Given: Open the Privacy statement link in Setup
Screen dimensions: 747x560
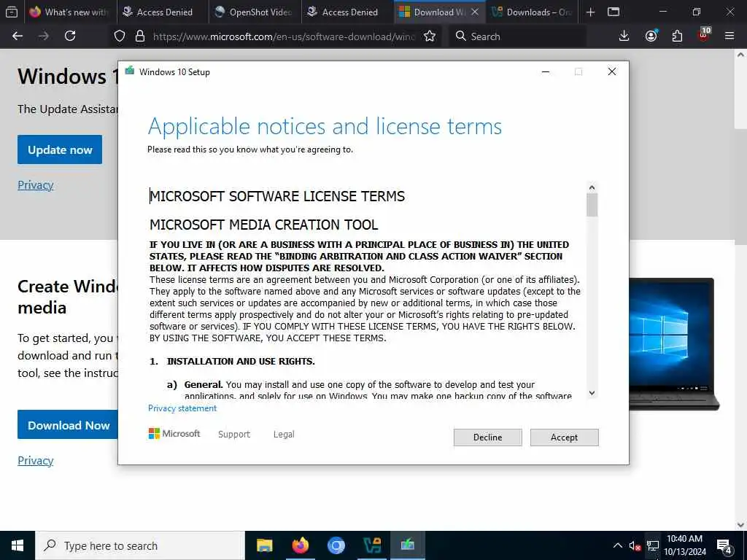Looking at the screenshot, I should [182, 408].
